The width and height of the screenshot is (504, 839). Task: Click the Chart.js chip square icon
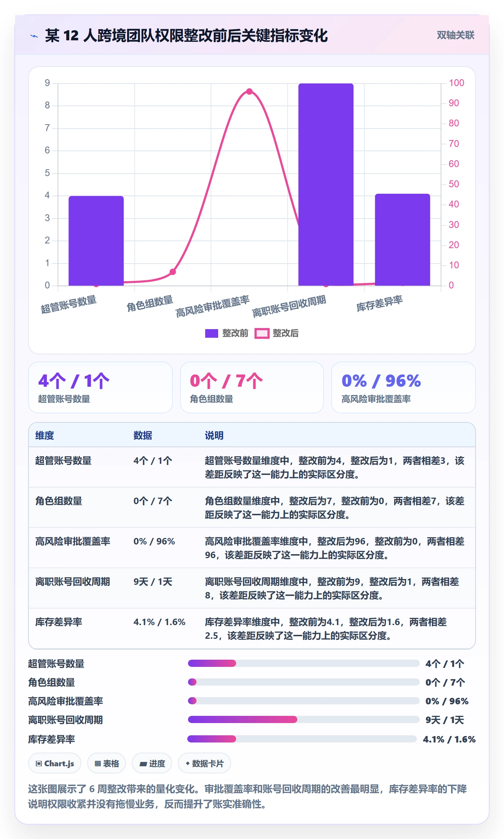(39, 763)
